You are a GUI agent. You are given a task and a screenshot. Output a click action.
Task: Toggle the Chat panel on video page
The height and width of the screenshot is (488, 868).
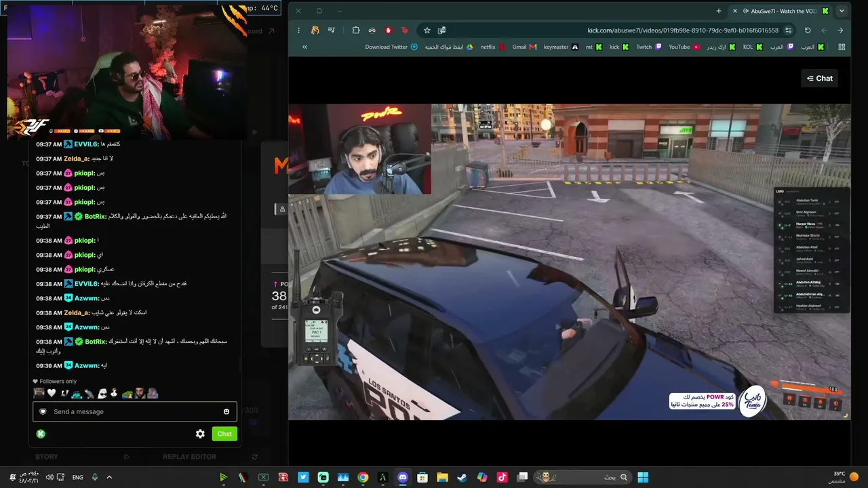pyautogui.click(x=819, y=79)
